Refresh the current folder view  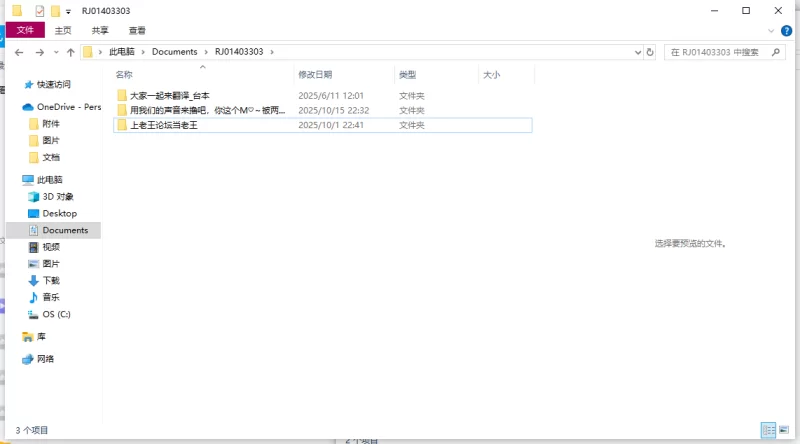tap(650, 52)
